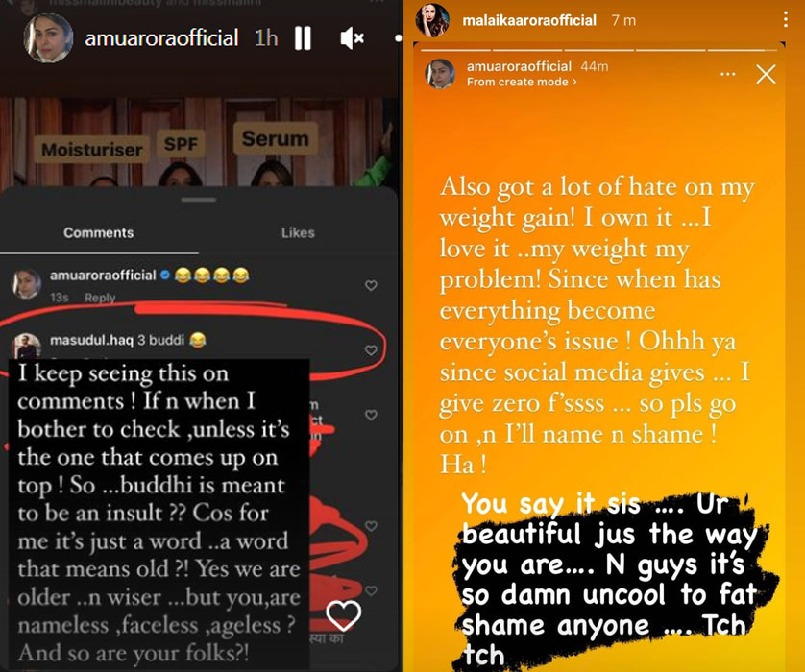Select the Comments tab
Image resolution: width=805 pixels, height=672 pixels.
[99, 233]
